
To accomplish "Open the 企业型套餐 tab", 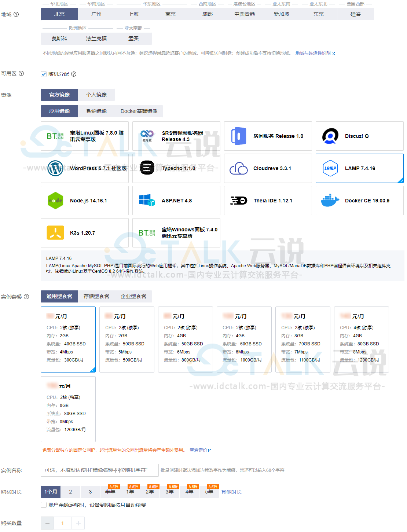I will [133, 296].
